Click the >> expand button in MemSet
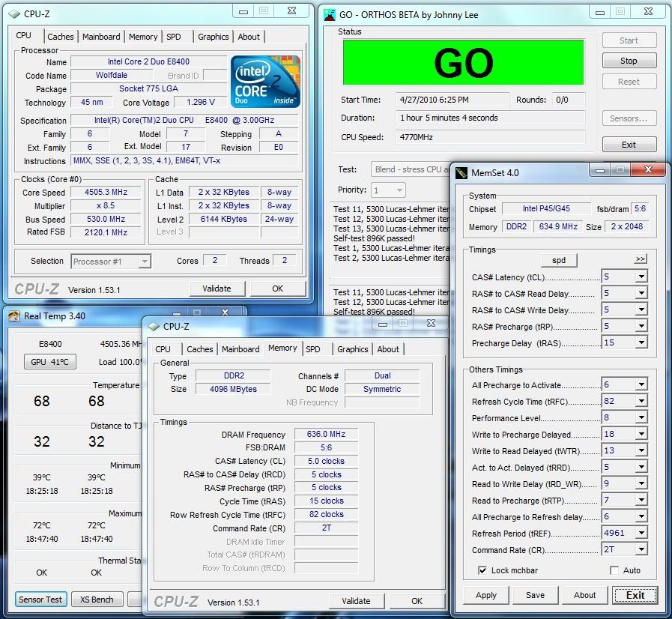The image size is (672, 619). [641, 259]
